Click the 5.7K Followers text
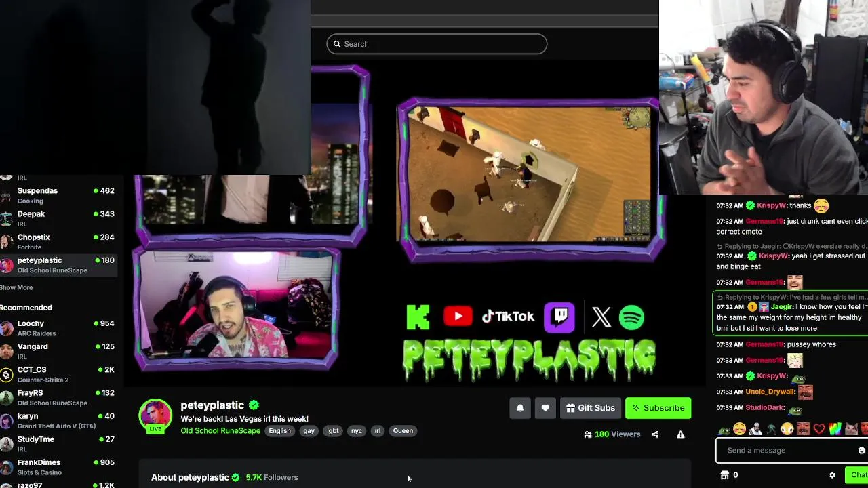The height and width of the screenshot is (488, 868). pos(272,478)
